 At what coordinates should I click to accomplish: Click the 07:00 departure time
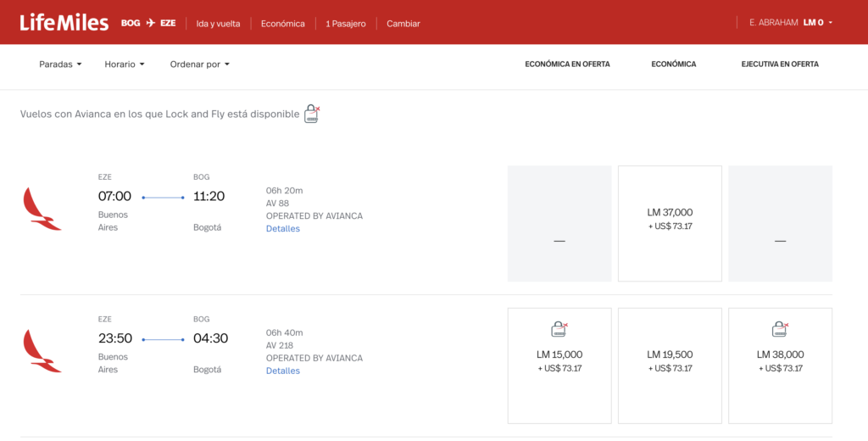point(114,196)
